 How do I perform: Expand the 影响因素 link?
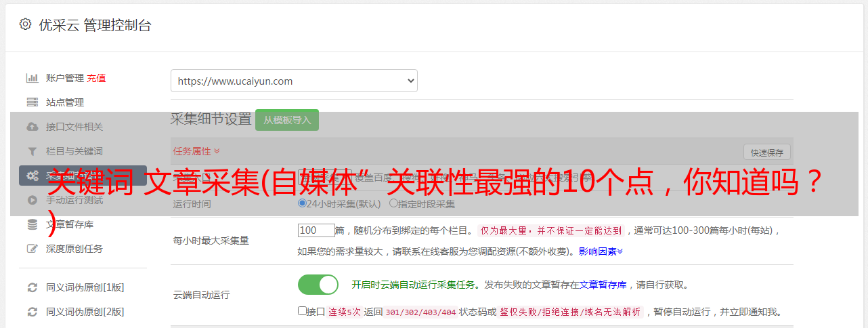coord(601,251)
